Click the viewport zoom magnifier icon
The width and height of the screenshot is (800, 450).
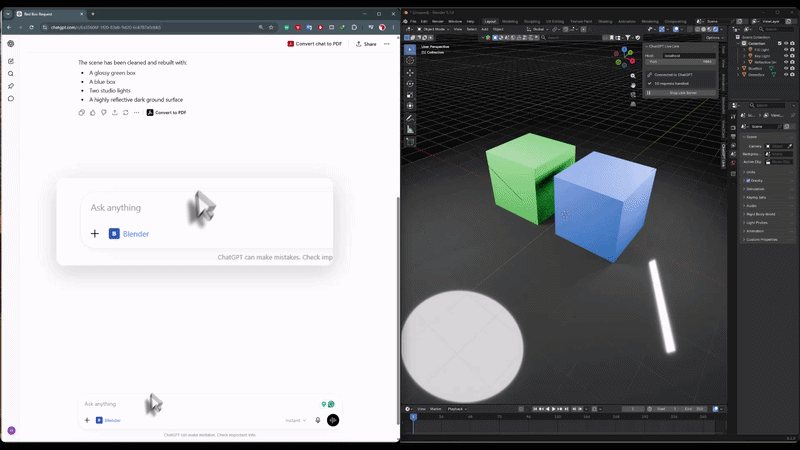click(633, 76)
